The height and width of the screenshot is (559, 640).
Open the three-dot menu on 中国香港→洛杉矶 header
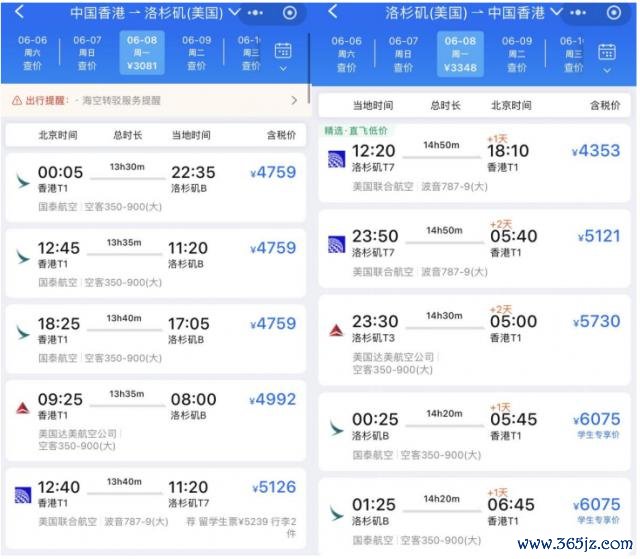(256, 13)
